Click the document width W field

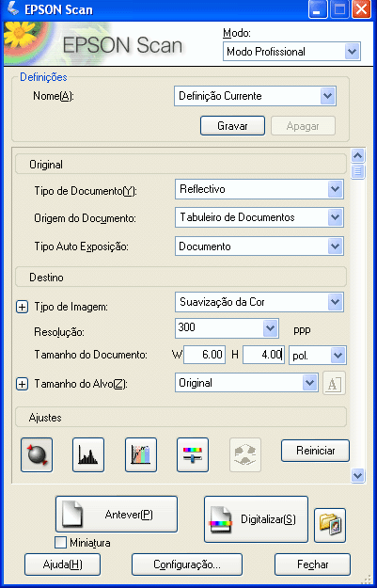click(x=204, y=355)
